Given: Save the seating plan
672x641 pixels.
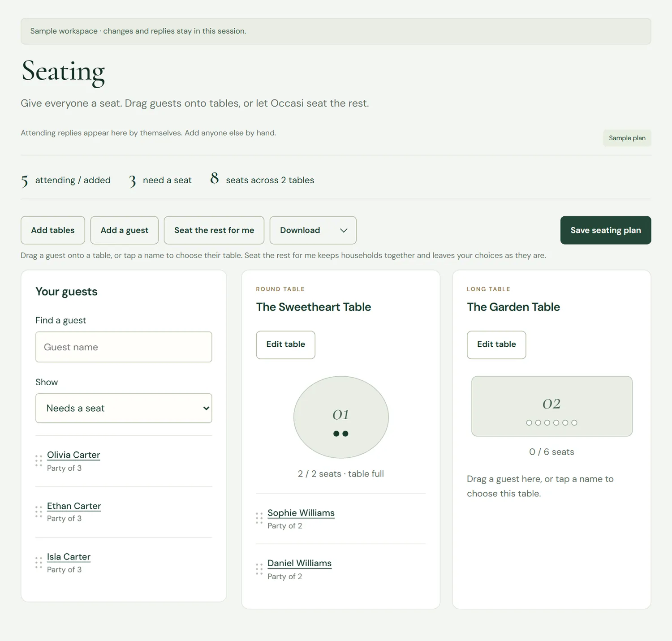Looking at the screenshot, I should 606,230.
